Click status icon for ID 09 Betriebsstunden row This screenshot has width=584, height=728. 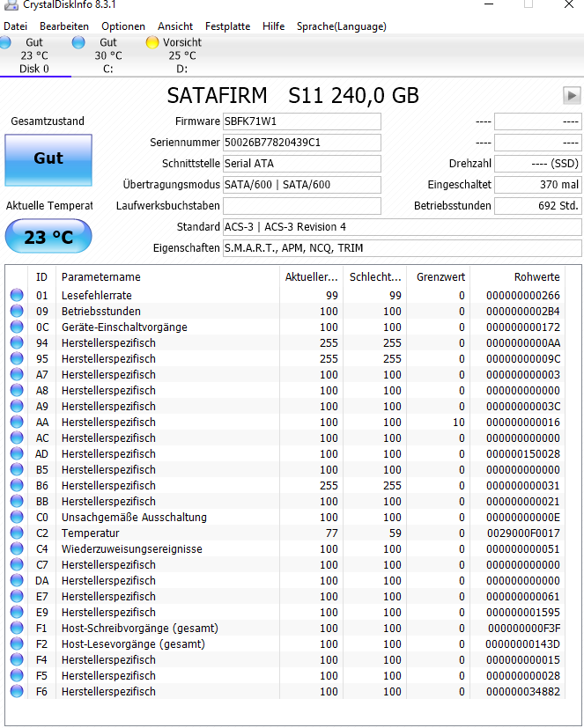tap(17, 311)
